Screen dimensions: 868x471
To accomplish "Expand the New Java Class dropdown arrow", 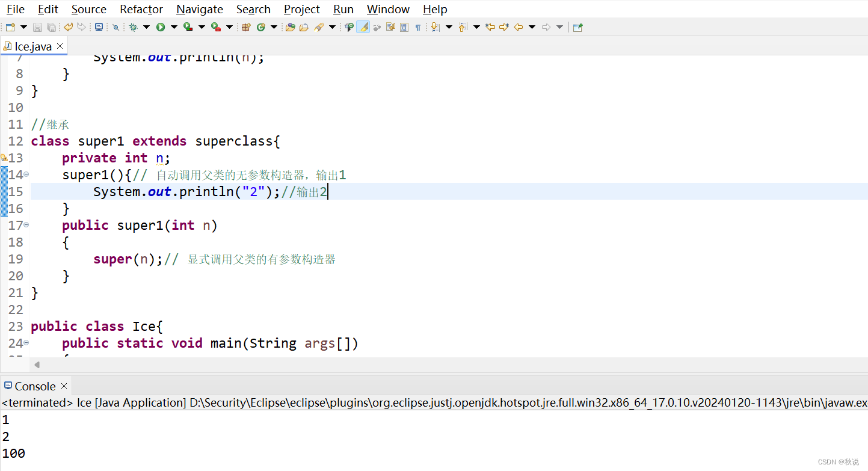I will pyautogui.click(x=274, y=27).
